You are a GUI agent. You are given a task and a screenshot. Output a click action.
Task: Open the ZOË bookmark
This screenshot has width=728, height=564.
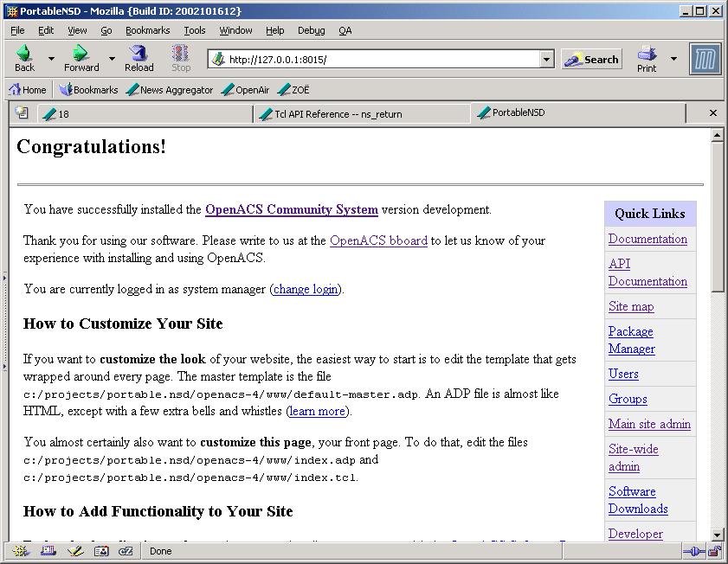pyautogui.click(x=293, y=89)
